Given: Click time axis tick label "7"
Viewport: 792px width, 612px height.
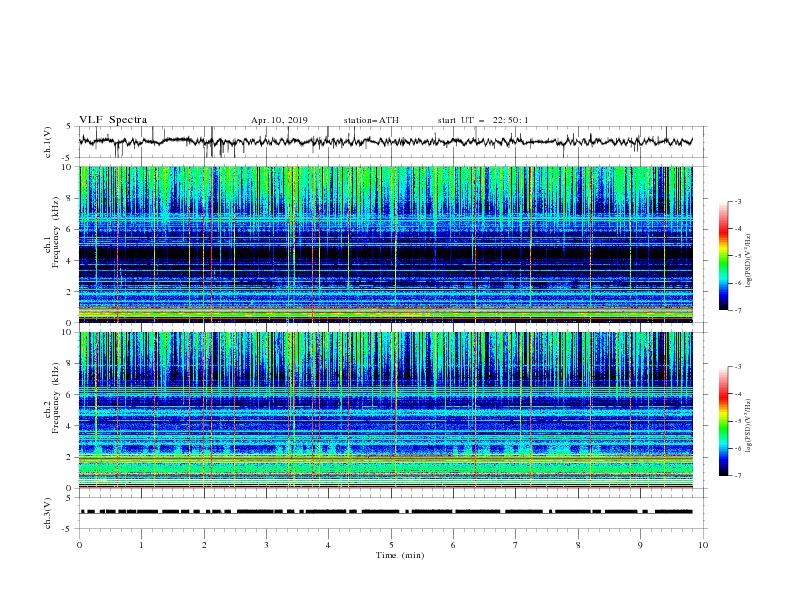Looking at the screenshot, I should 516,545.
